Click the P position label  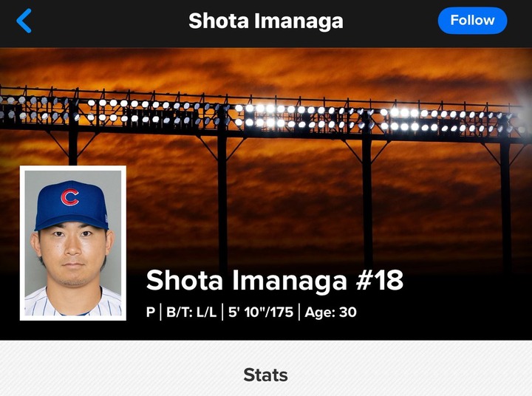(x=150, y=313)
